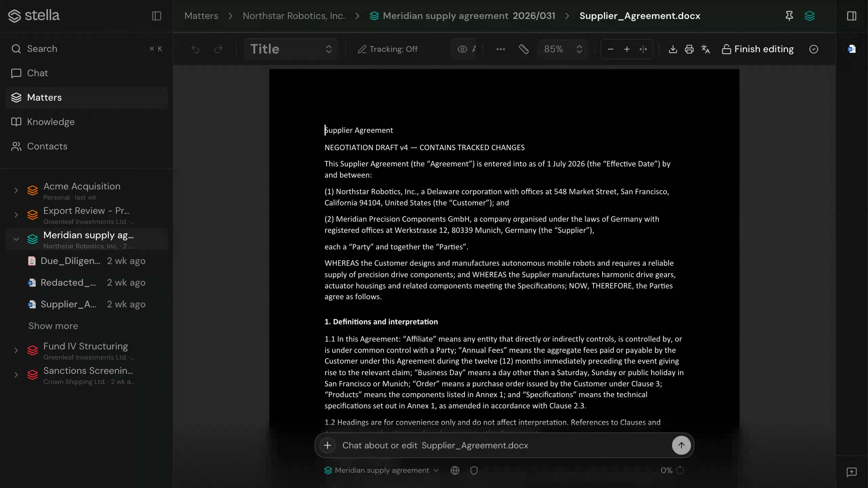Click Meridian supply agreement breadcrumb
868x488 pixels.
pos(462,16)
